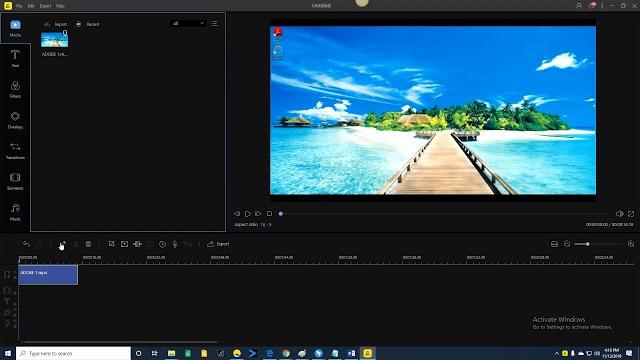Click the Edit clip tool
The image size is (640, 360).
[62, 244]
